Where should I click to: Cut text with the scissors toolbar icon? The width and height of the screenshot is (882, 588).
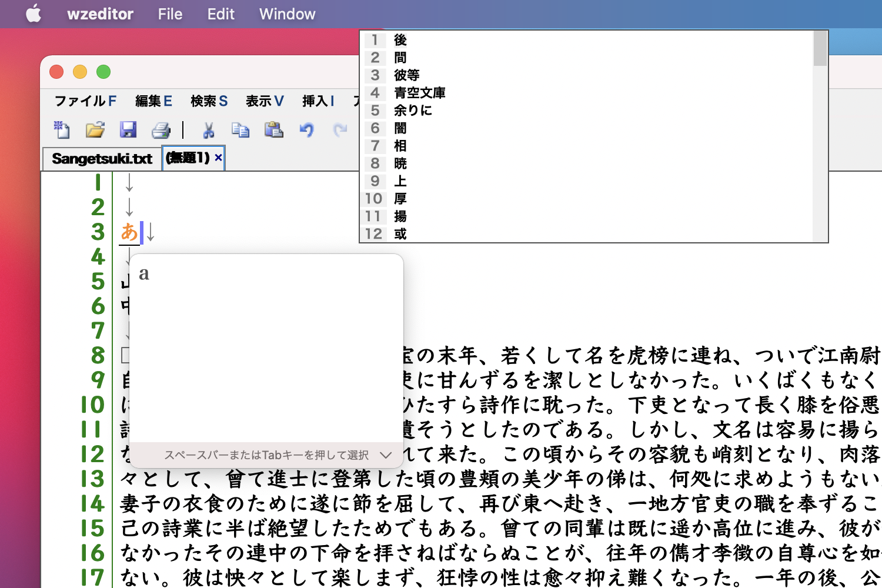click(208, 130)
